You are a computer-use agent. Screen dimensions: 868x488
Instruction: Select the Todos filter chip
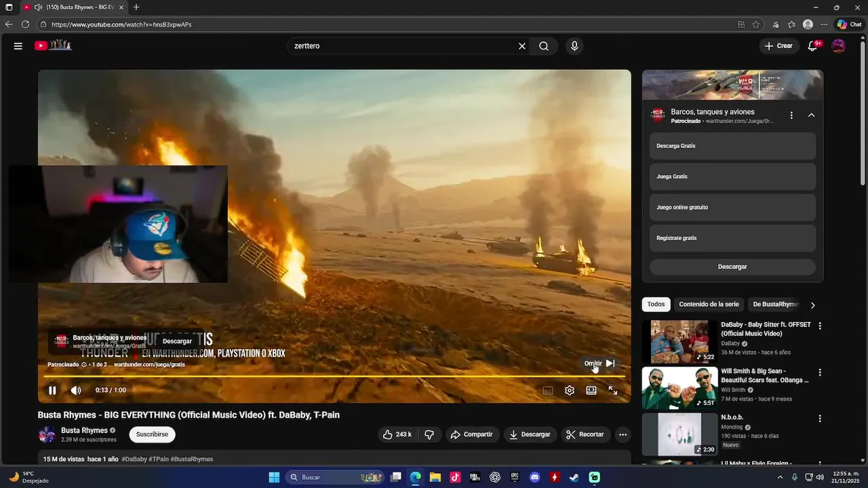pyautogui.click(x=656, y=304)
